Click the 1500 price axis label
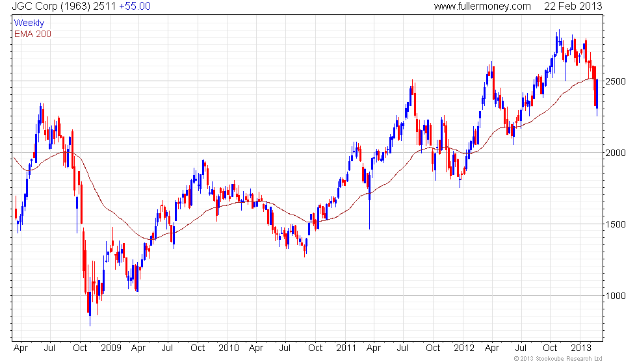The width and height of the screenshot is (637, 364). pyautogui.click(x=616, y=224)
